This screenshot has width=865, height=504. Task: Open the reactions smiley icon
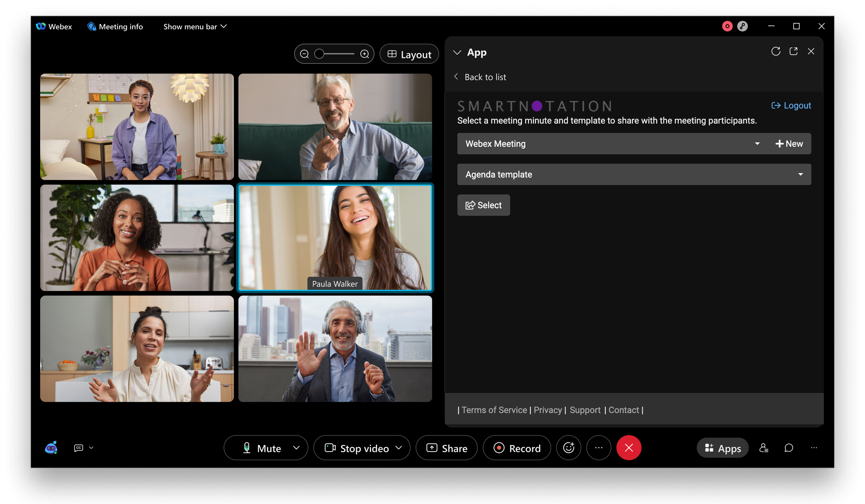tap(569, 448)
